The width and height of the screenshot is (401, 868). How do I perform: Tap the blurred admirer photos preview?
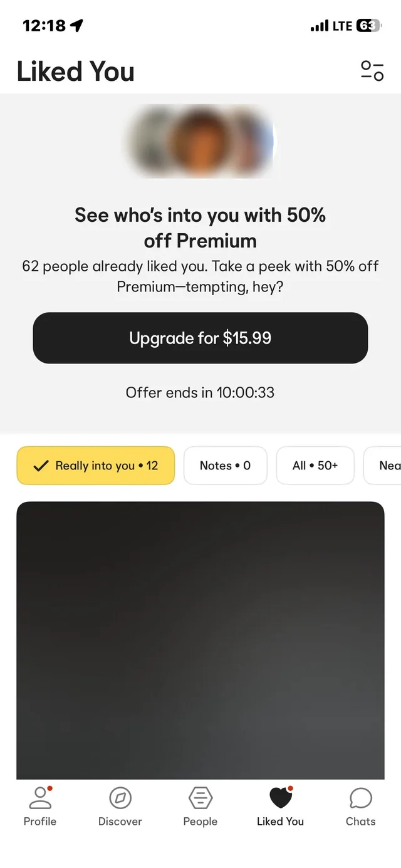200,141
